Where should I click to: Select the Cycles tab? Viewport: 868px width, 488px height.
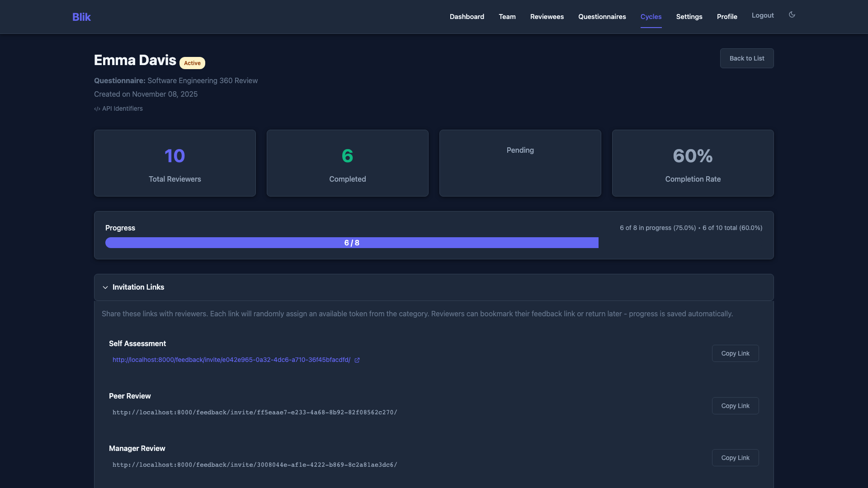[651, 17]
